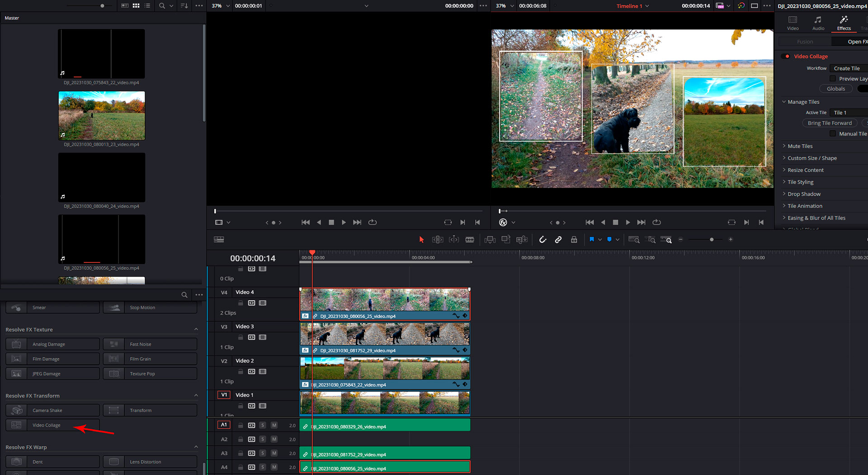Open the Workflow Create Tile dropdown

pyautogui.click(x=849, y=68)
